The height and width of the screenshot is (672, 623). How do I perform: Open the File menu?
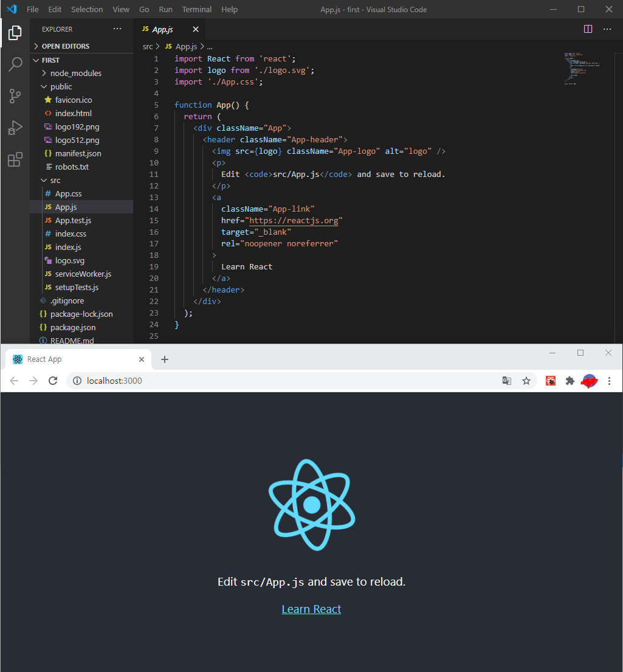point(33,10)
